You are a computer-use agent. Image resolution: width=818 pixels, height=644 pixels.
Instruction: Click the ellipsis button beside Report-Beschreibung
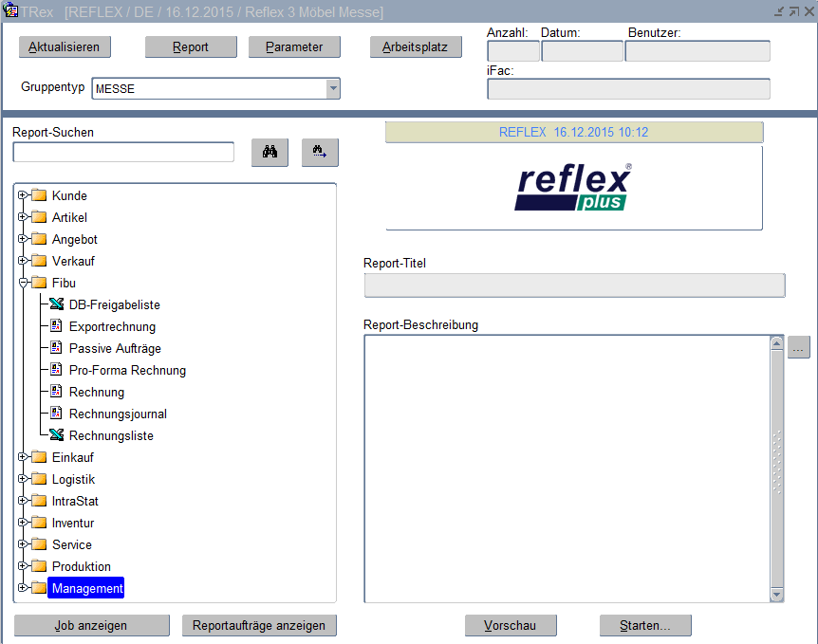tap(799, 348)
